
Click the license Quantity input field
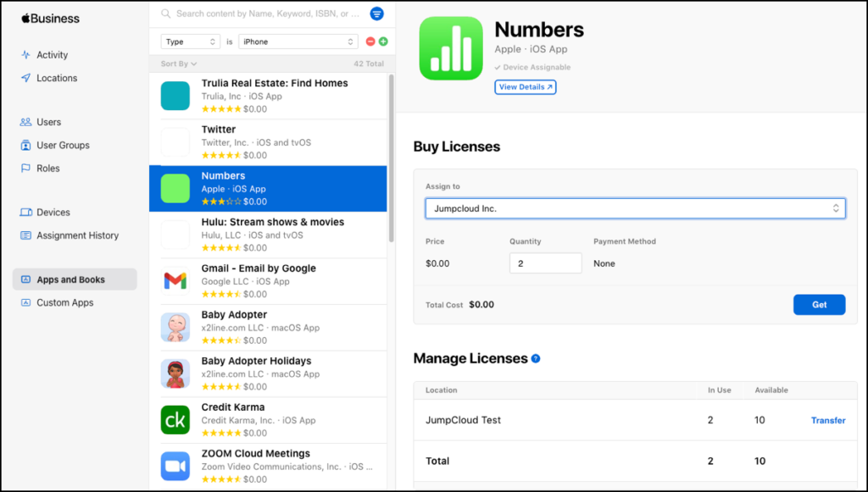pos(545,263)
